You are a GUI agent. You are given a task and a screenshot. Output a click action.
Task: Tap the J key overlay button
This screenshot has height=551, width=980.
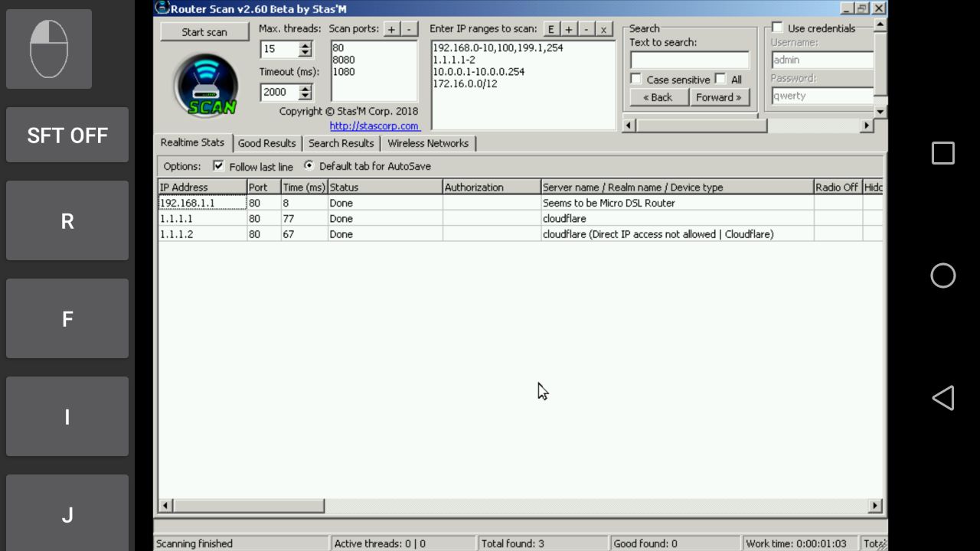pyautogui.click(x=67, y=513)
